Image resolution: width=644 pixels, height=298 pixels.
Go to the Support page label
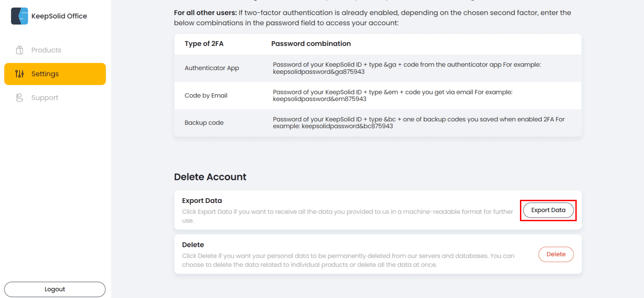[45, 98]
